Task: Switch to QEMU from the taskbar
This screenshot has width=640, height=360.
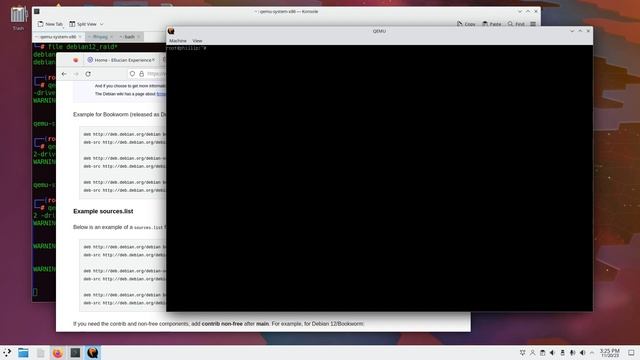Action: [93, 353]
